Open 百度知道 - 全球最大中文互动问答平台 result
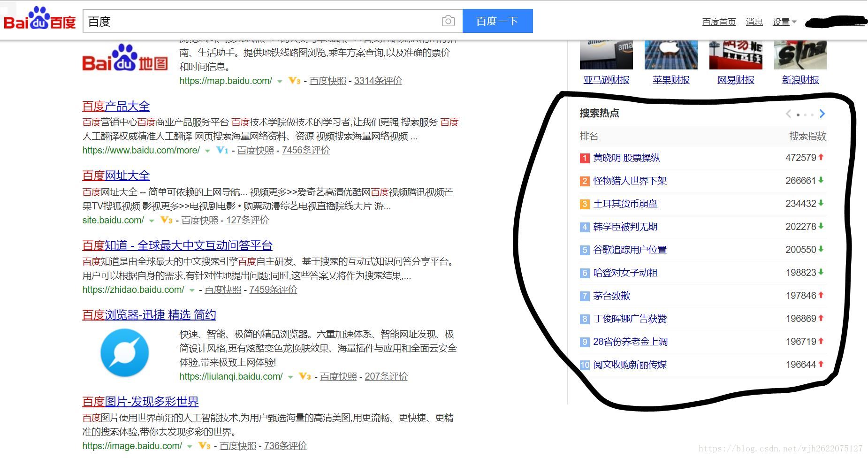 (177, 245)
